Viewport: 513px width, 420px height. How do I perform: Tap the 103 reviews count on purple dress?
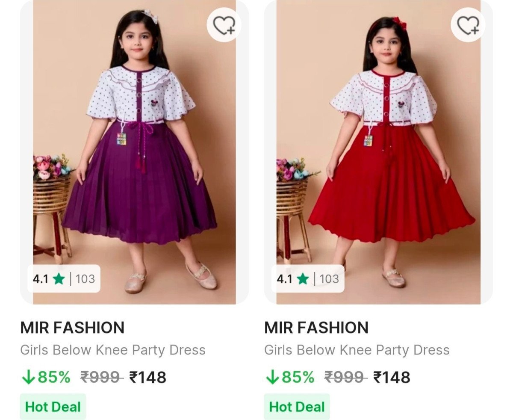point(85,279)
